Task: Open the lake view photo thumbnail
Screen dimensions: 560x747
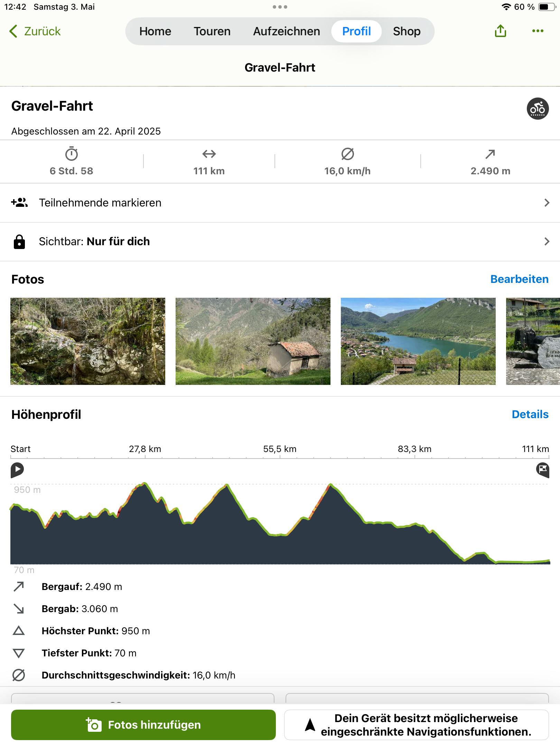Action: pos(418,341)
